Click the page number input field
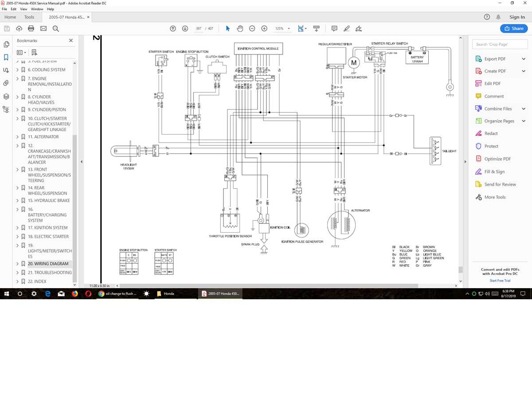Image resolution: width=532 pixels, height=399 pixels. coord(198,28)
